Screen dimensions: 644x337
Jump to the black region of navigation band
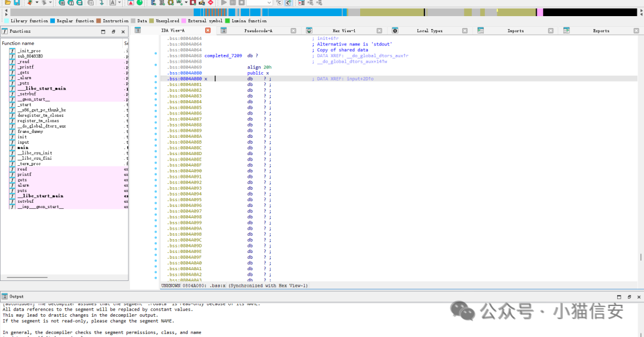point(590,13)
